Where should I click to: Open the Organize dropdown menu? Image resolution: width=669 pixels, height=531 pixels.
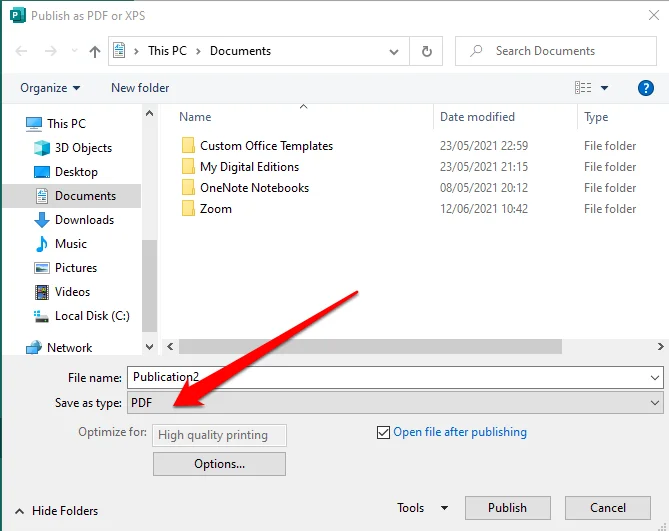coord(50,88)
